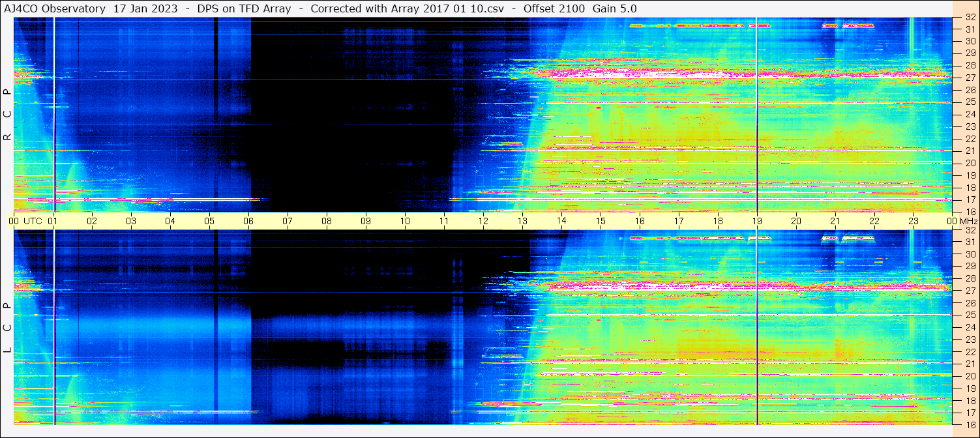980x438 pixels.
Task: Click the 24 MHz label on LCP scale
Action: click(x=970, y=327)
